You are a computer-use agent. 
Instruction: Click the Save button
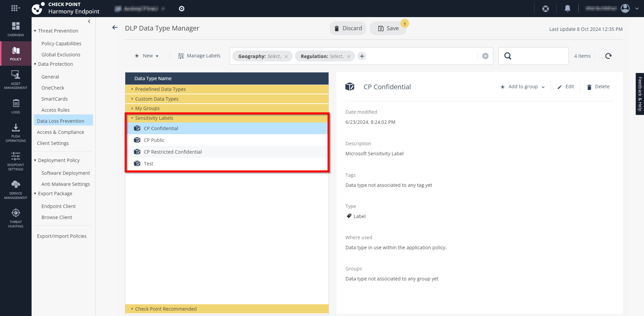tap(388, 28)
